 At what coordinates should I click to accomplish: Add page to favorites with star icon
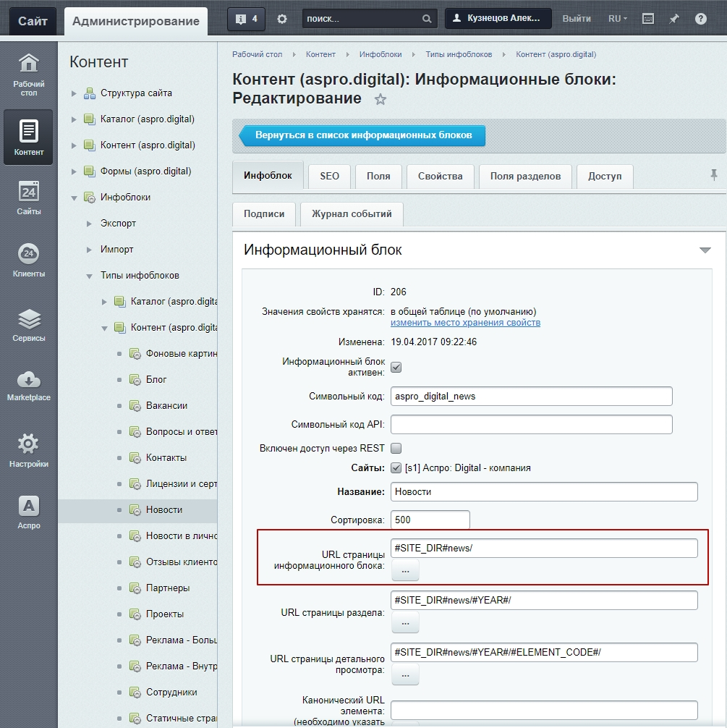click(x=380, y=99)
